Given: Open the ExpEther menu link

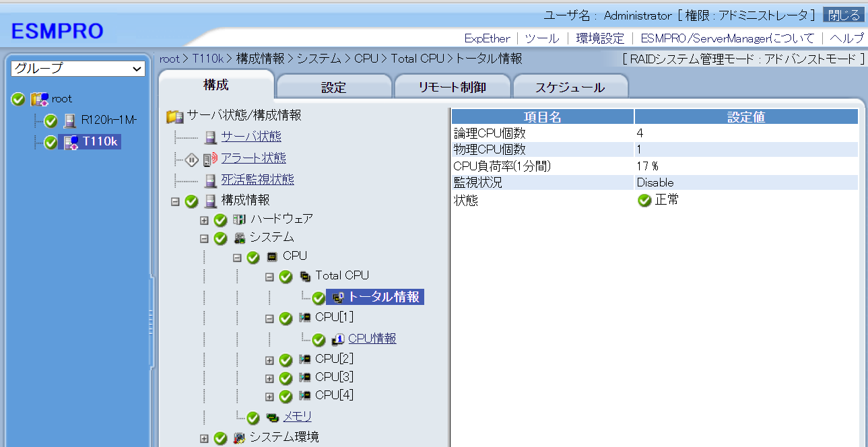Looking at the screenshot, I should point(488,38).
